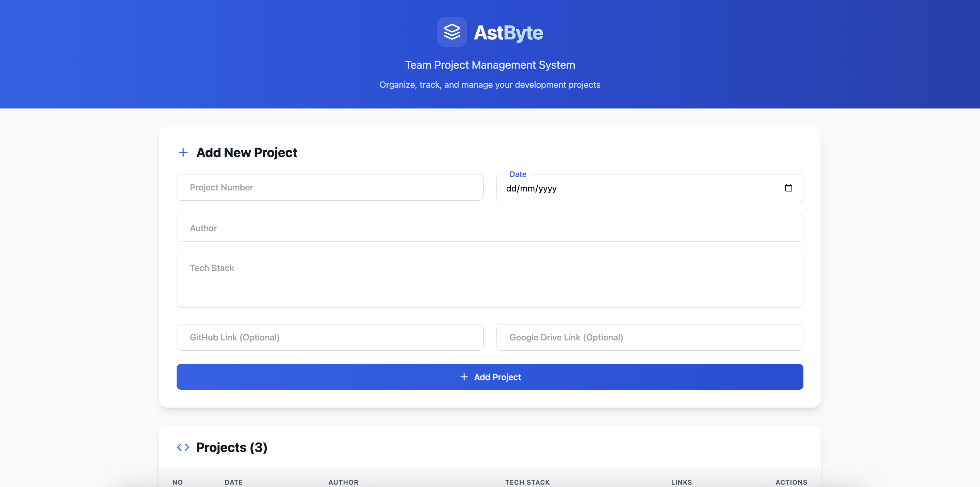Focus the Author input field
980x487 pixels.
click(490, 228)
